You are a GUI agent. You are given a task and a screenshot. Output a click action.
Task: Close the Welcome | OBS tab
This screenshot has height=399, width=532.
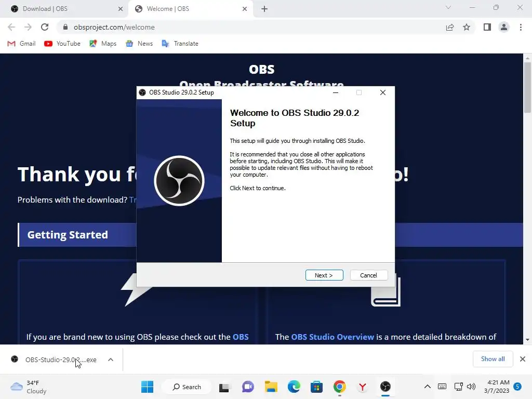point(245,9)
